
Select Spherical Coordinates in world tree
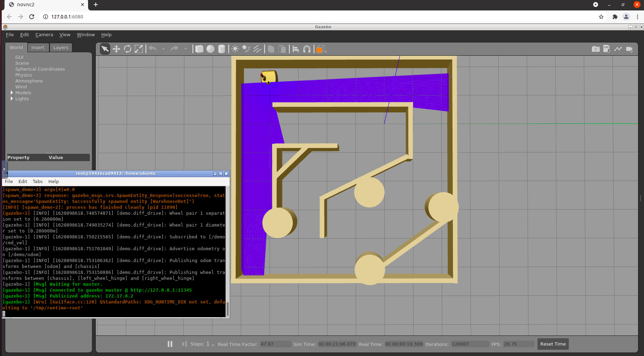[x=40, y=69]
